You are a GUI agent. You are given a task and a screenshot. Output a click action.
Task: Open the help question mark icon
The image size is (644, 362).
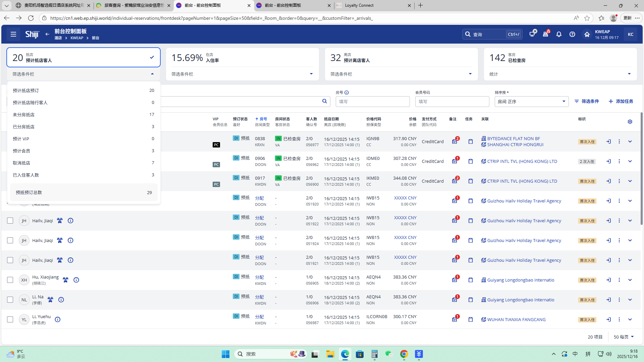tap(572, 34)
